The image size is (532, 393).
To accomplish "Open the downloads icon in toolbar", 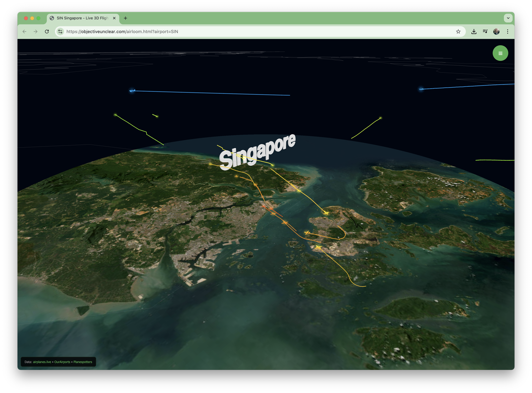I will click(474, 32).
